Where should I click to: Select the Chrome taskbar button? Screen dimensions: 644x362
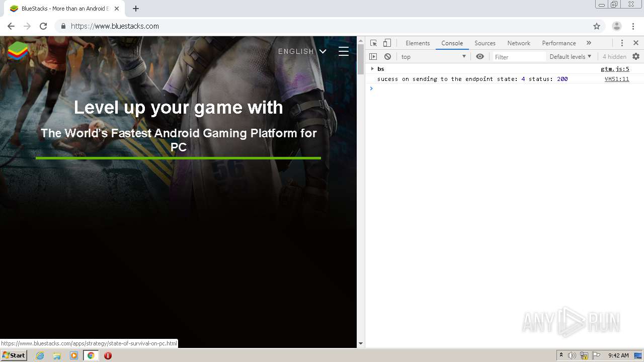(91, 355)
